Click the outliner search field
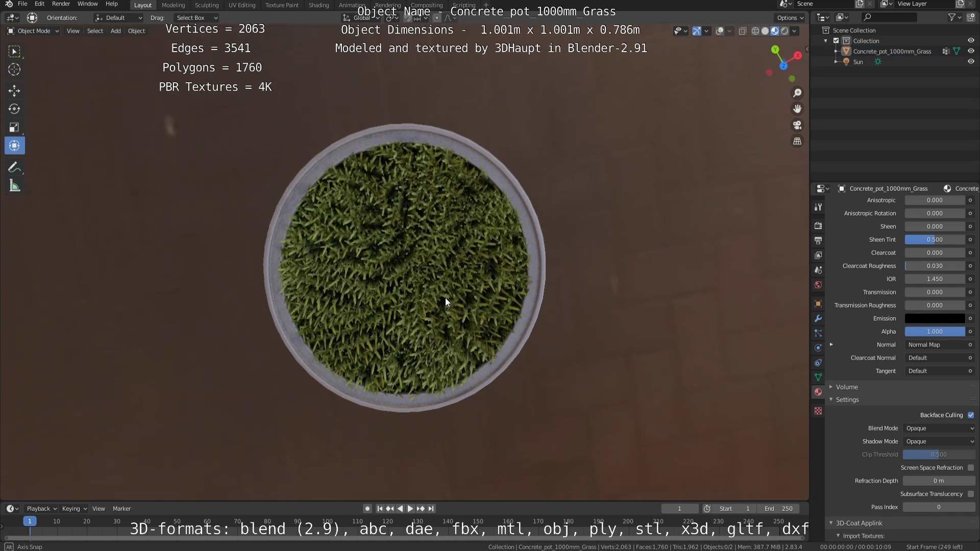The image size is (980, 551). pyautogui.click(x=889, y=17)
